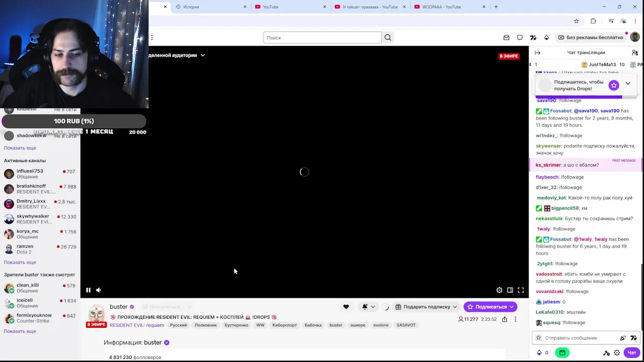Image resolution: width=644 pixels, height=362 pixels.
Task: Open the chat community users icon
Action: [635, 52]
